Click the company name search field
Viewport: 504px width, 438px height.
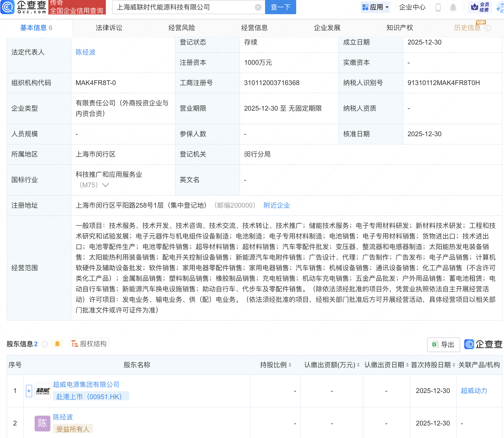183,7
